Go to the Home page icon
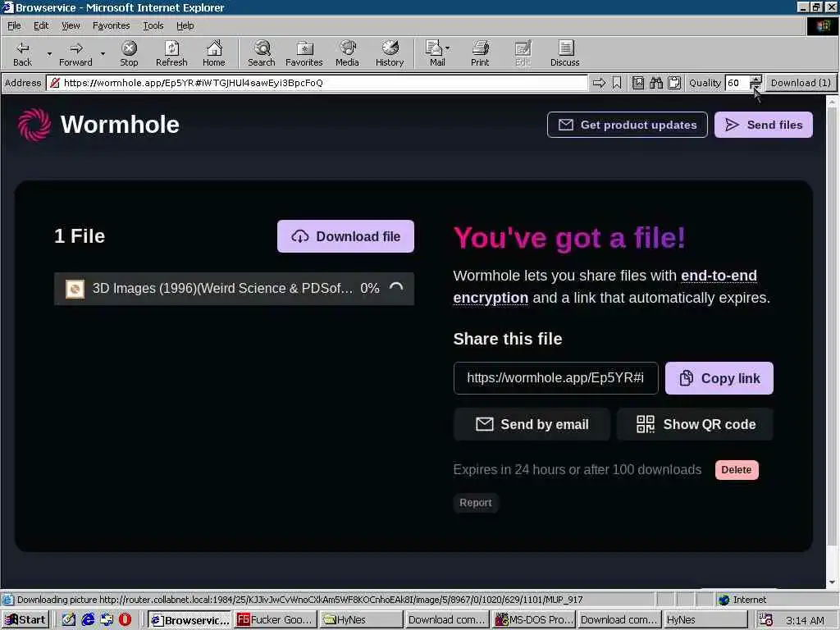 [214, 53]
